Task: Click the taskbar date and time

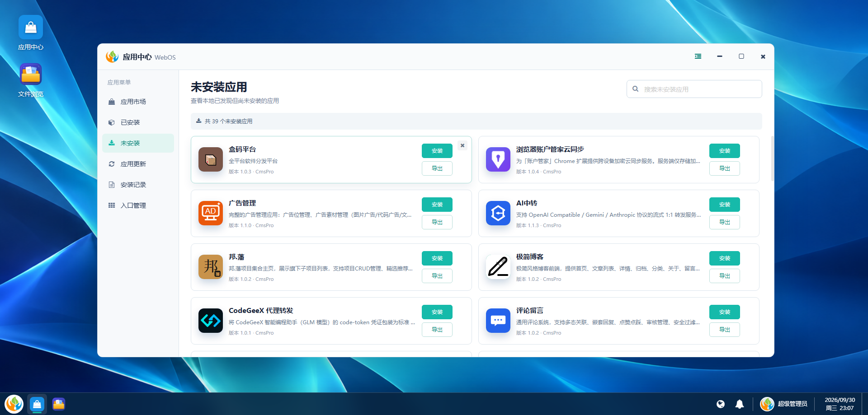Action: click(840, 404)
